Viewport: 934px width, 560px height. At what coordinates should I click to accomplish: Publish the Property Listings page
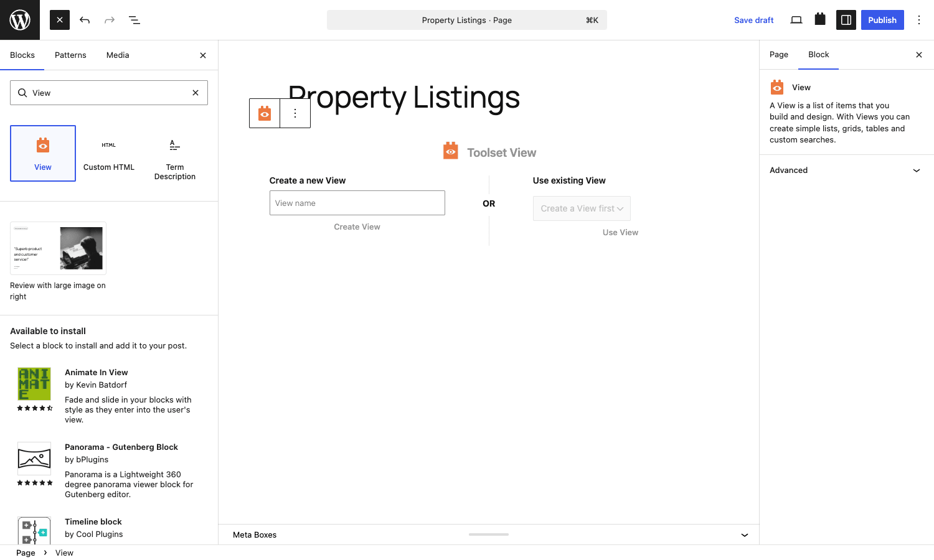[x=882, y=20]
